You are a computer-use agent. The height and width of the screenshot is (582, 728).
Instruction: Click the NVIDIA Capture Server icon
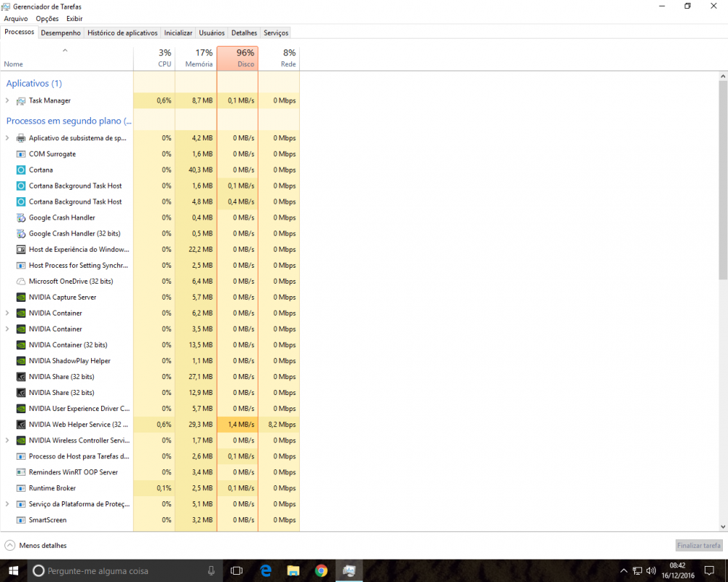pyautogui.click(x=21, y=297)
